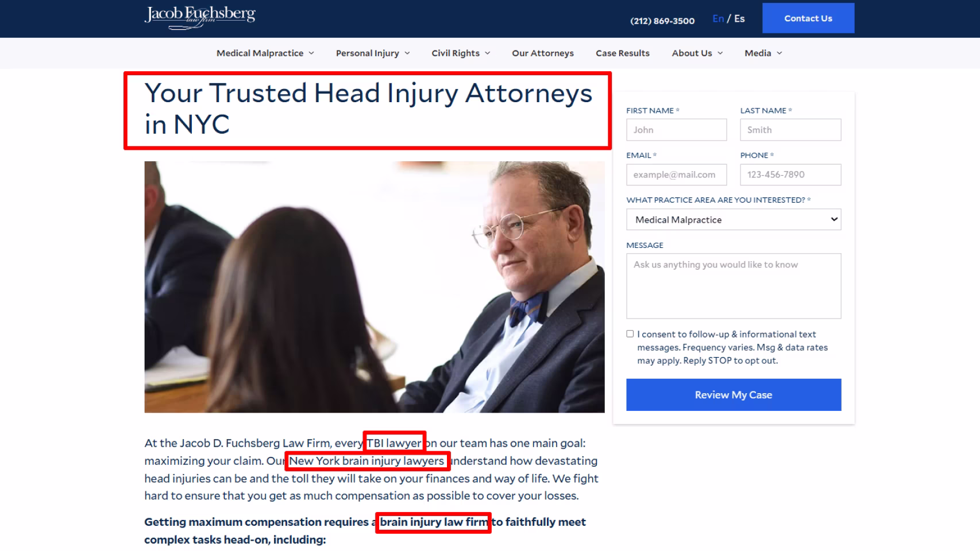Expand the Civil Rights navigation menu
The height and width of the screenshot is (551, 980).
(461, 53)
